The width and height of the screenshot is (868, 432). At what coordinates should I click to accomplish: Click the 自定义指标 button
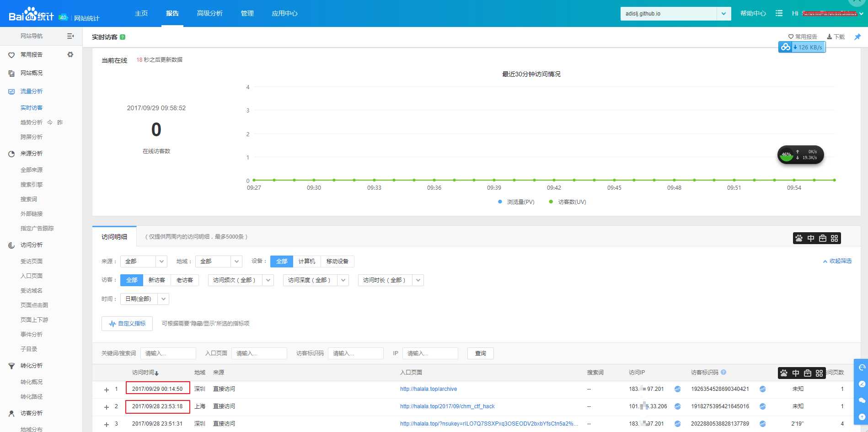coord(127,324)
